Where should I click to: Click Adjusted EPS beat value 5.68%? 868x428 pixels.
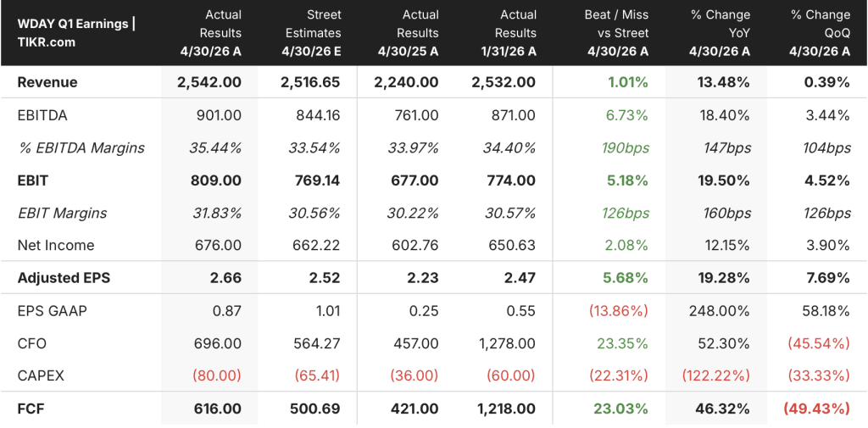(626, 278)
